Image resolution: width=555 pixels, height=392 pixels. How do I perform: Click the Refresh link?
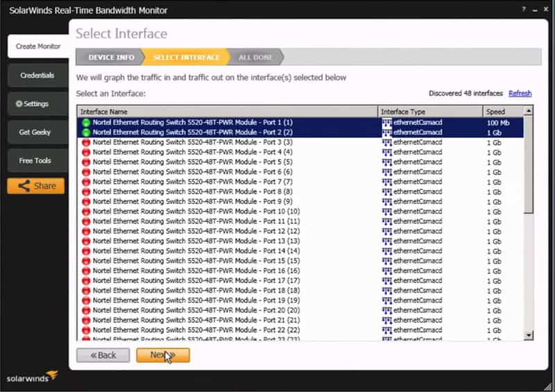(x=520, y=94)
